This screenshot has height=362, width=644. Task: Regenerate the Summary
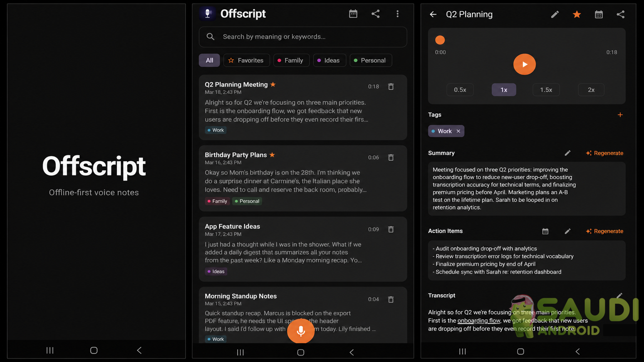tap(604, 153)
